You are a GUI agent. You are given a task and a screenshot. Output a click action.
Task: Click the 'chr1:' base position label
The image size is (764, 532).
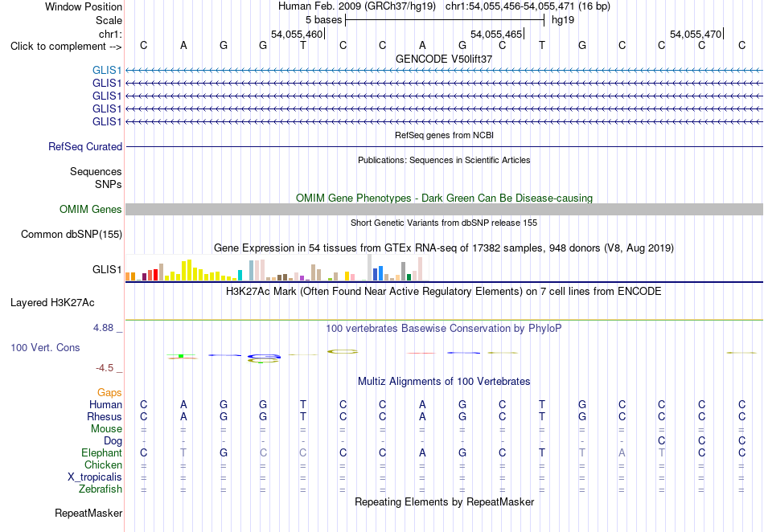(110, 34)
